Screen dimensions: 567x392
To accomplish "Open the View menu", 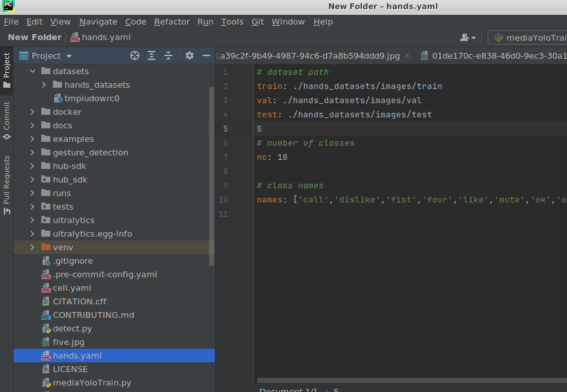I will pos(61,22).
